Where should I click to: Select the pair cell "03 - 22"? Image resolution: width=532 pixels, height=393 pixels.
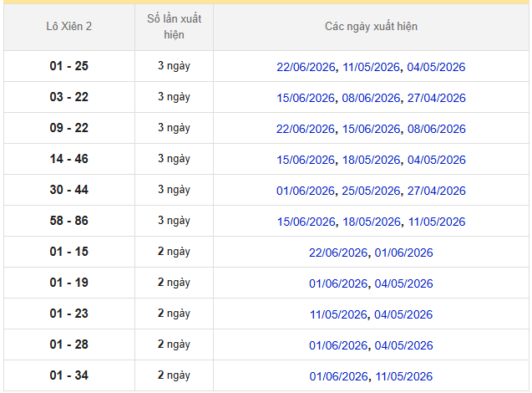[x=68, y=97]
